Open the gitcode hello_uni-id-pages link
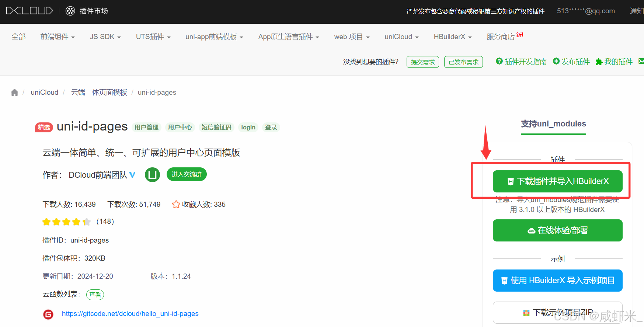Image resolution: width=644 pixels, height=327 pixels. (130, 314)
